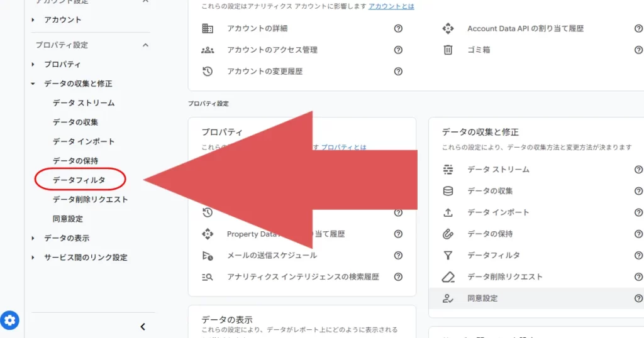Click the アカウントの詳細 building icon
This screenshot has width=644, height=338.
[x=208, y=28]
